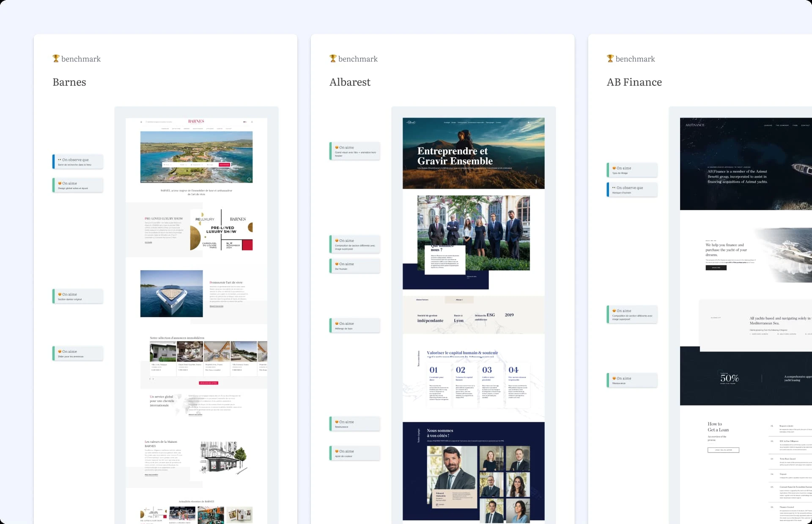Select the Albarest card title

coord(350,82)
